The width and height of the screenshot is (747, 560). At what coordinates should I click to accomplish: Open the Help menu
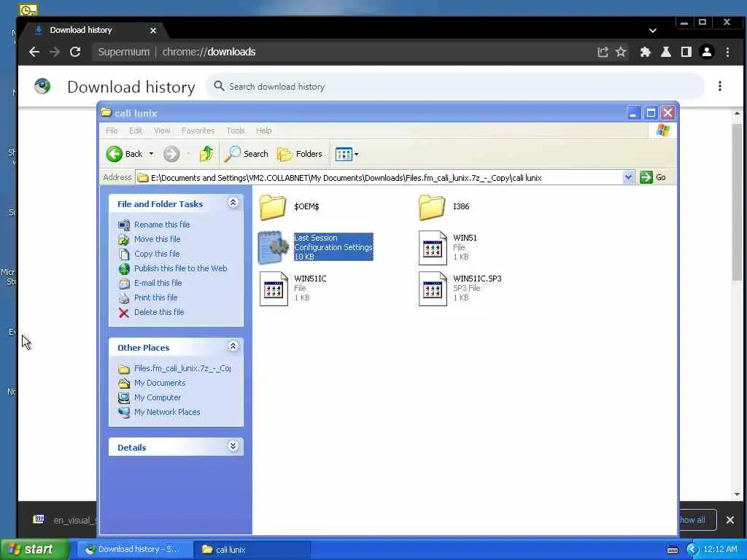coord(263,131)
